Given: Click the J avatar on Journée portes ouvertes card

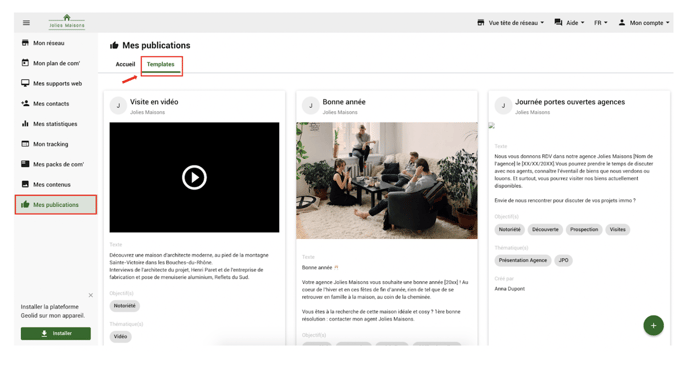Looking at the screenshot, I should (503, 106).
